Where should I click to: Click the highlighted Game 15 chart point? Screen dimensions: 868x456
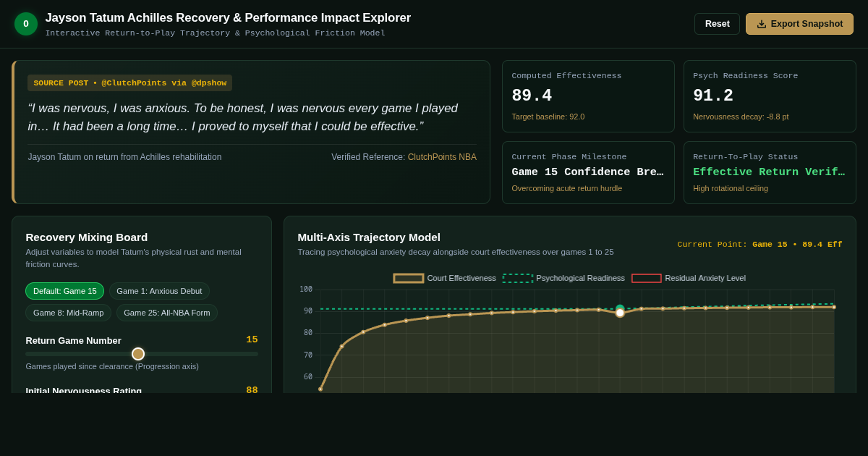point(620,313)
